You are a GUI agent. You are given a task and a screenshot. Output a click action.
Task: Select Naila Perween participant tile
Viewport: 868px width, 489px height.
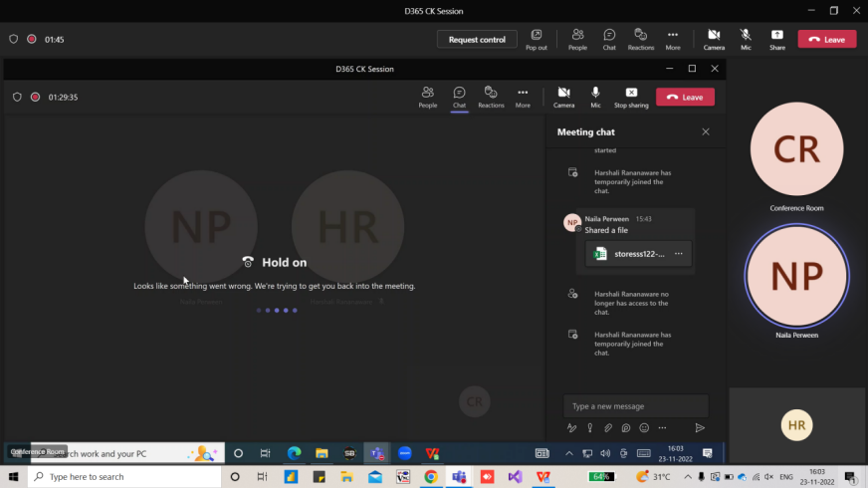pyautogui.click(x=796, y=276)
